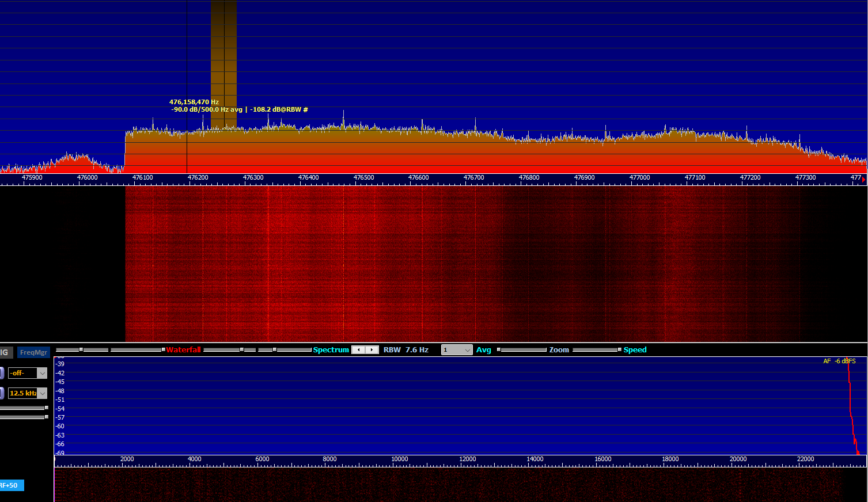
Task: Click 476100 on the RF frequency scale
Action: click(143, 177)
